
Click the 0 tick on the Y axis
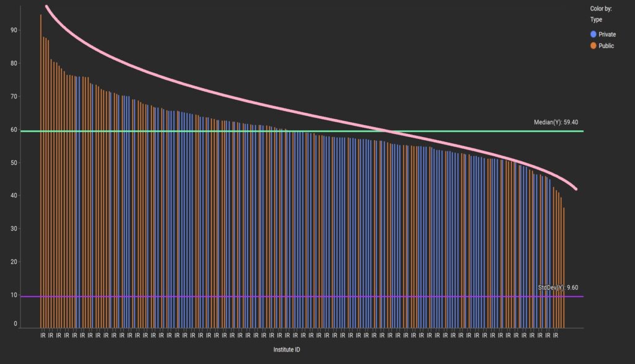16,324
